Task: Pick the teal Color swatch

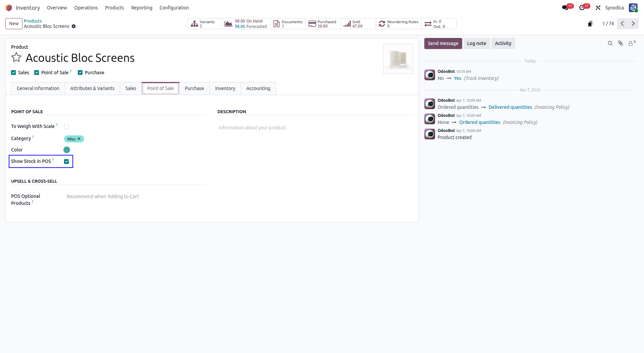Action: 67,150
